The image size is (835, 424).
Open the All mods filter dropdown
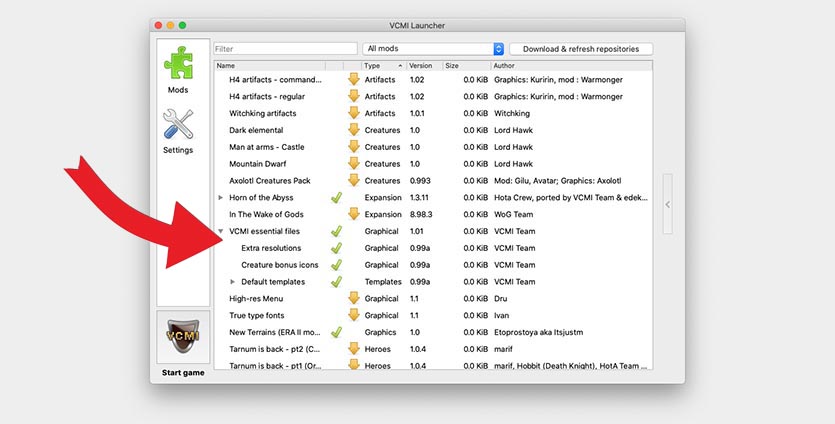pos(433,48)
